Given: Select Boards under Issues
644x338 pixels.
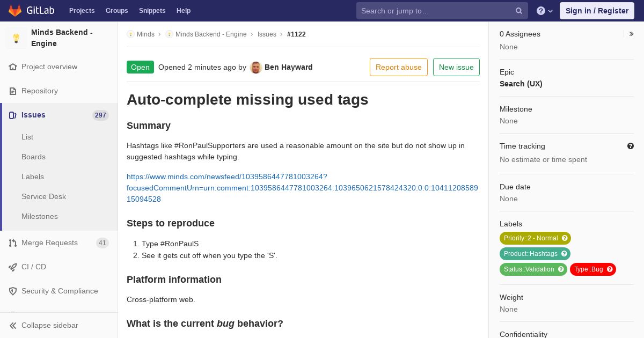Looking at the screenshot, I should tap(33, 157).
